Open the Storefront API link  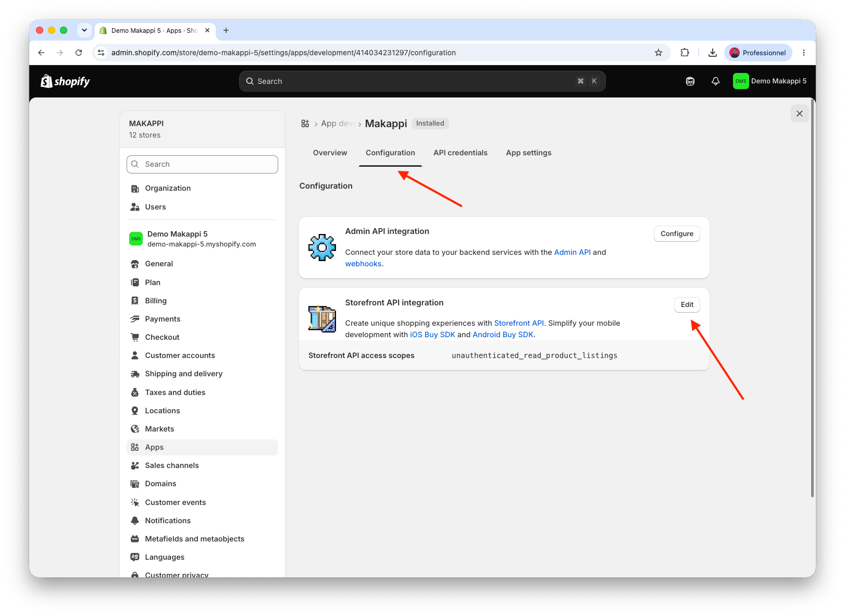coord(519,323)
